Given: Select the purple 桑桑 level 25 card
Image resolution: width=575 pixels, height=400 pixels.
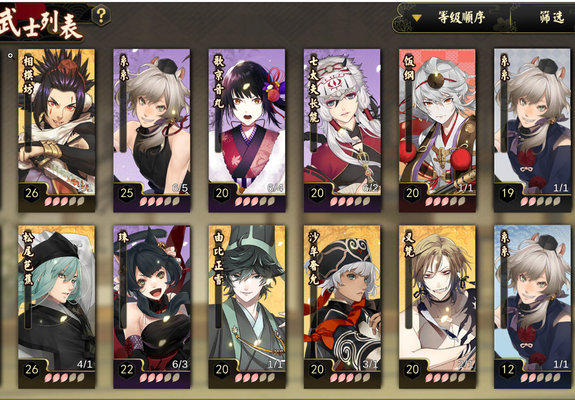Looking at the screenshot, I should coord(152,130).
